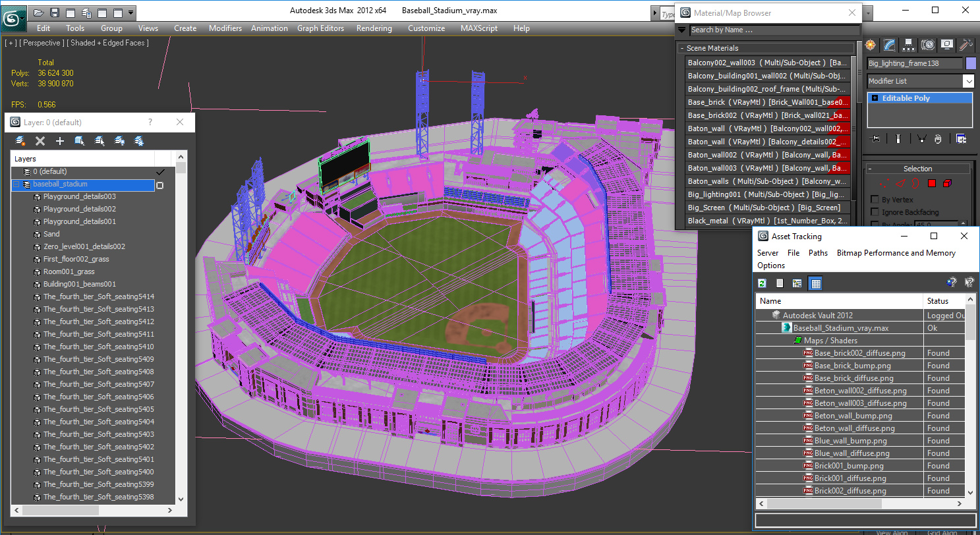Select Vertex sub-object level icon

884,183
